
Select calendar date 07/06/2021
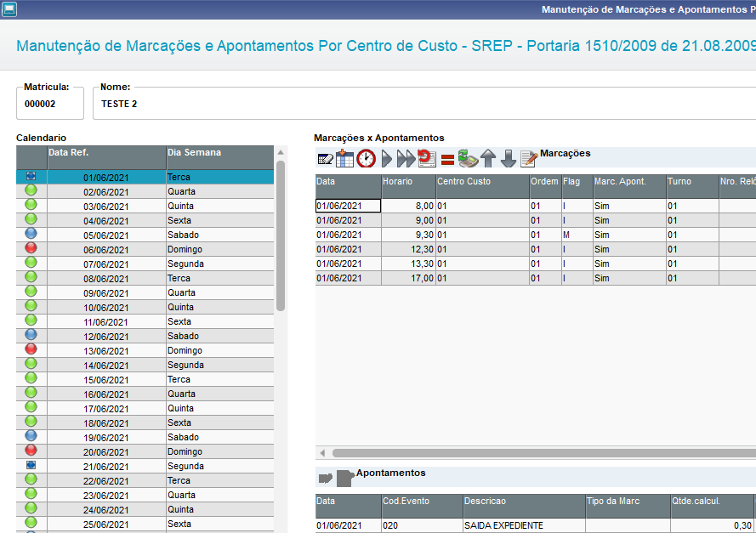[106, 264]
